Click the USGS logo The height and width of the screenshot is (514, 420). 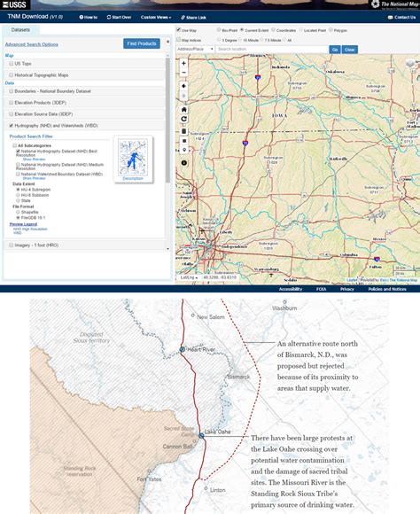(x=14, y=4)
